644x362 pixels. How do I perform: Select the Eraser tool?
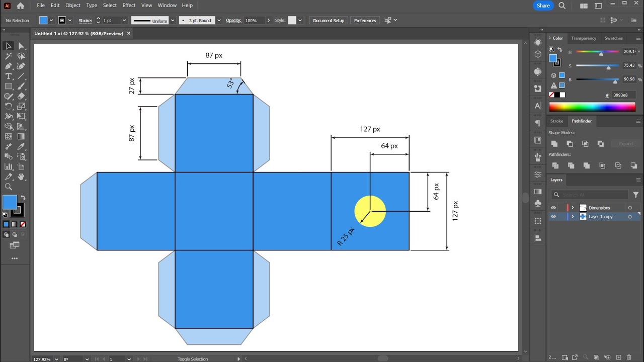point(21,96)
